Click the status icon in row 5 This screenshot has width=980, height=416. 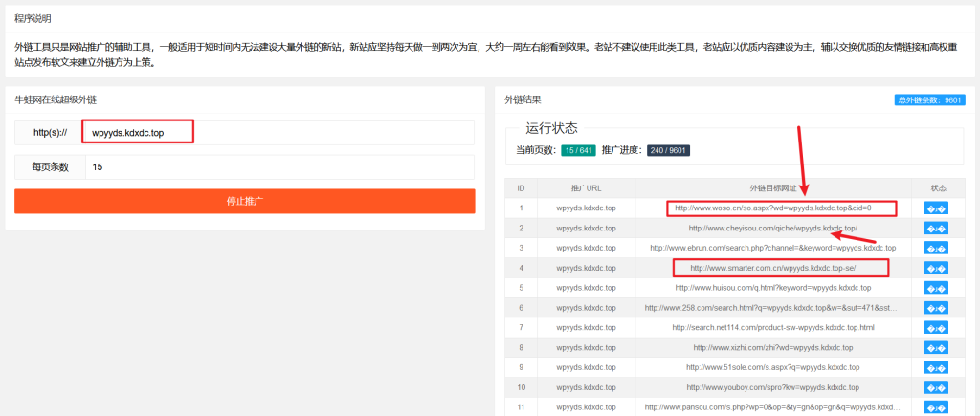(x=936, y=287)
